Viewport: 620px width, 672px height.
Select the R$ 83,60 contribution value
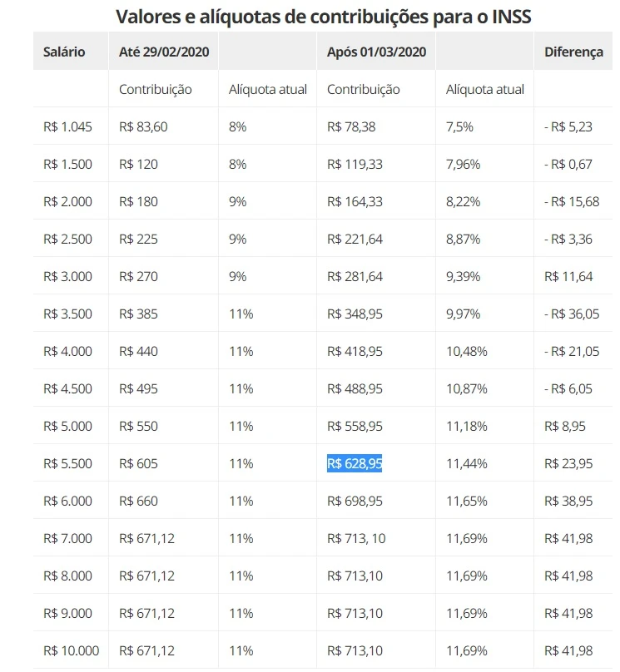[x=143, y=126]
